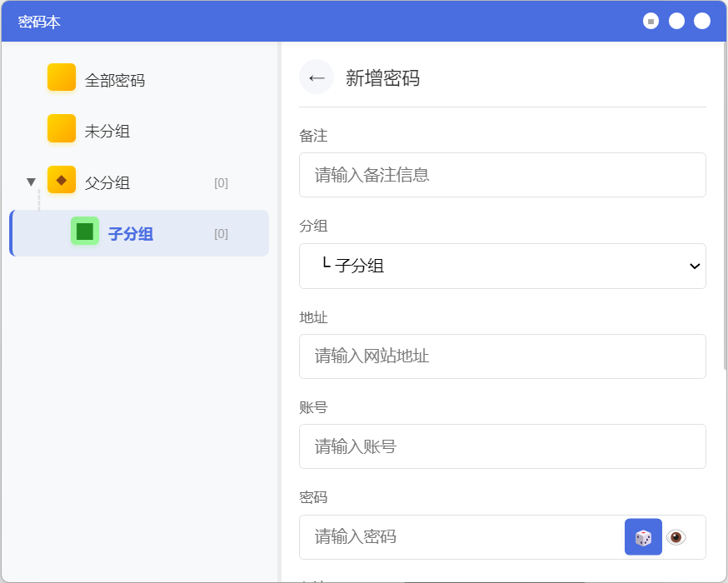Click the back arrow button

point(317,77)
